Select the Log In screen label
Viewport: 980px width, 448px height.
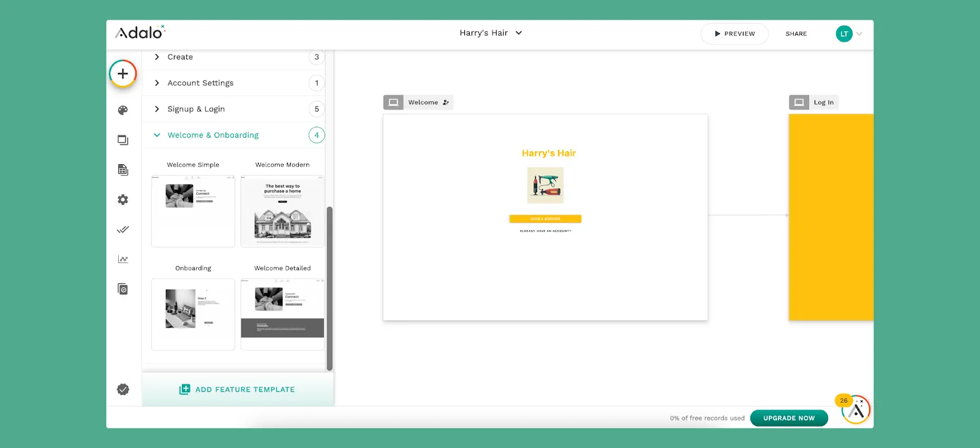click(824, 102)
